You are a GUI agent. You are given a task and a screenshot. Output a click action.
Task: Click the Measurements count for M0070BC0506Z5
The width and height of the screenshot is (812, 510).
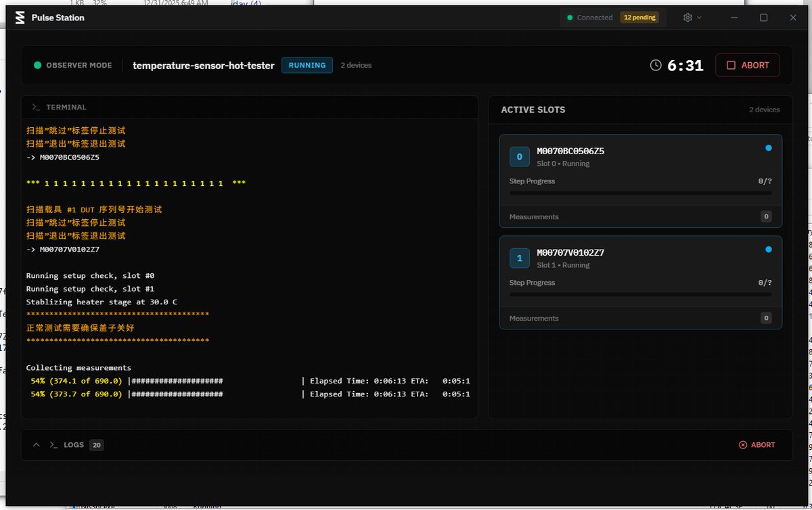[x=766, y=217]
